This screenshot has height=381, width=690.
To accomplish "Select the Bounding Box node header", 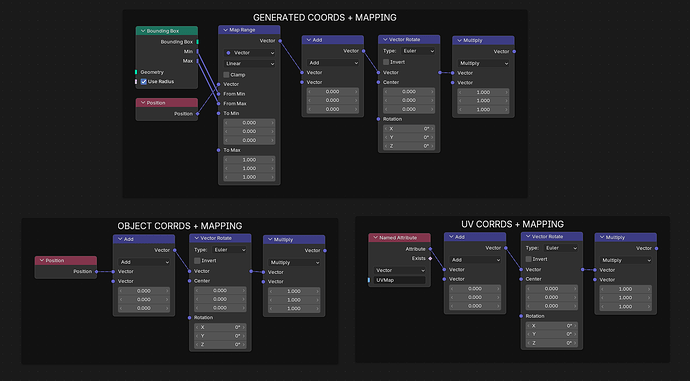I will pyautogui.click(x=167, y=31).
